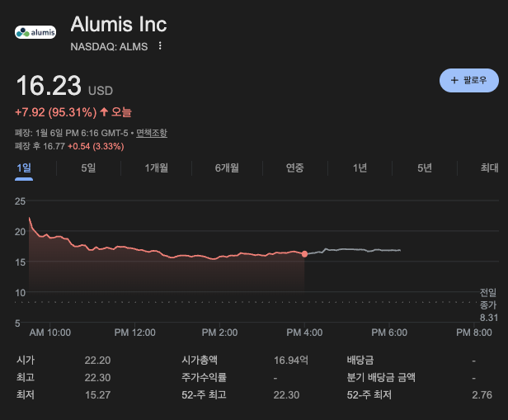Click the 분기 배당금 금액 label

pyautogui.click(x=381, y=378)
